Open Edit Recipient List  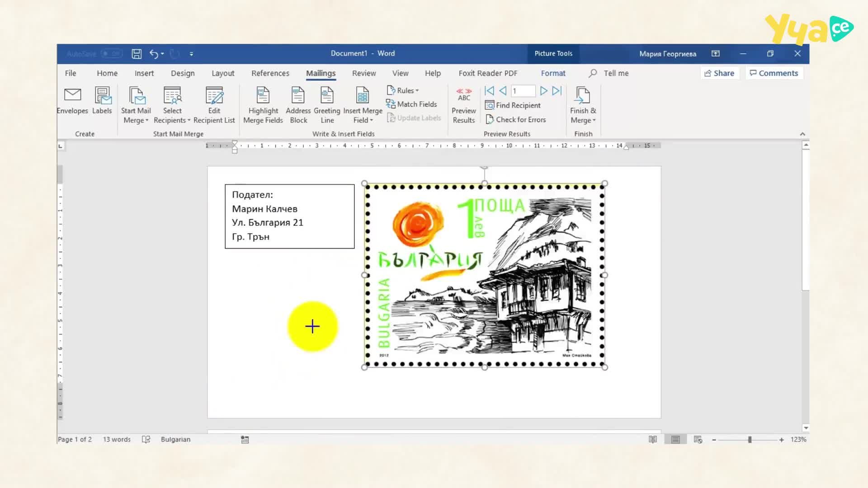[214, 105]
